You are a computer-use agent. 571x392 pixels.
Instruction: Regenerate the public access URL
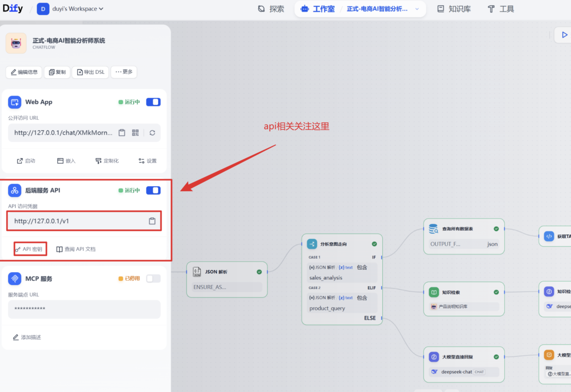point(152,133)
